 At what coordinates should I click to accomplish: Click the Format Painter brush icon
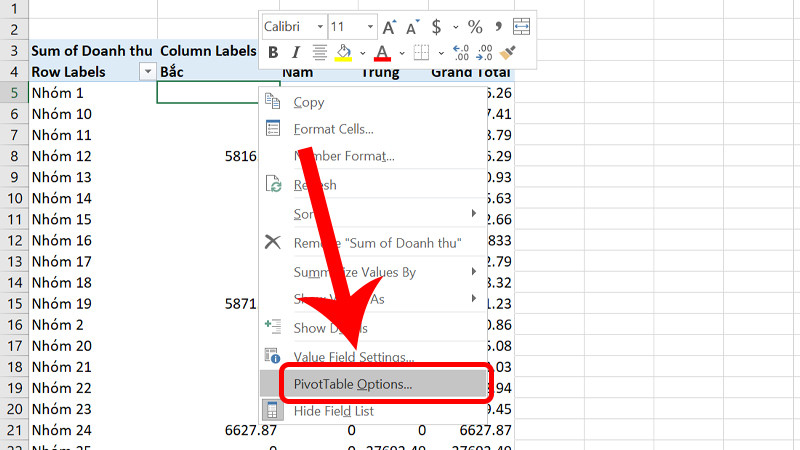click(x=509, y=53)
